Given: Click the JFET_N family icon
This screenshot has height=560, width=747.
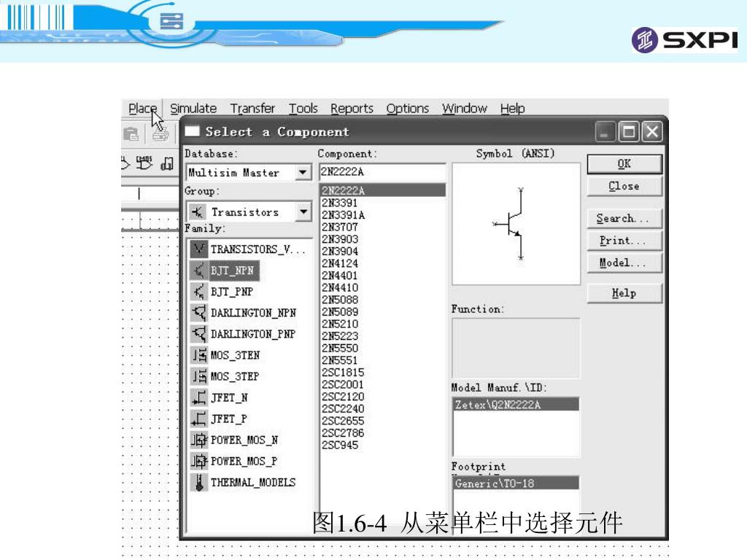Looking at the screenshot, I should (198, 397).
